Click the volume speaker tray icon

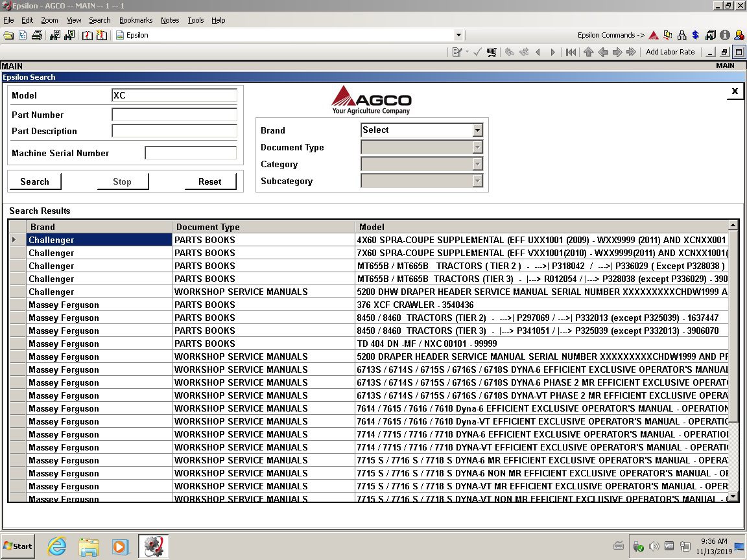pos(654,546)
